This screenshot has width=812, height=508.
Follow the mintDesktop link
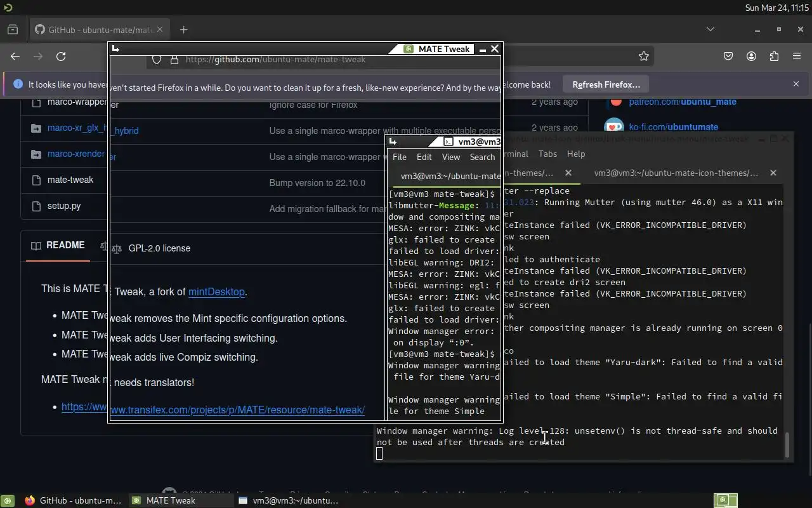pyautogui.click(x=216, y=292)
